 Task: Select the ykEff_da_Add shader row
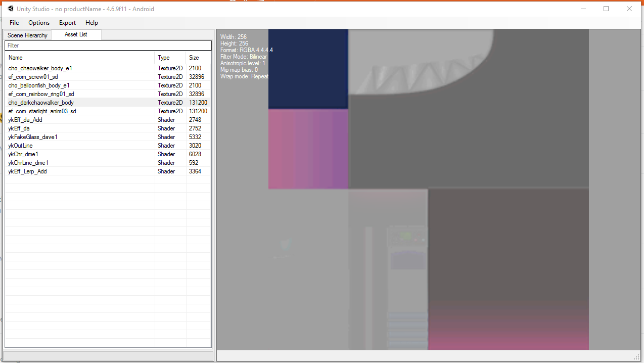(108, 120)
